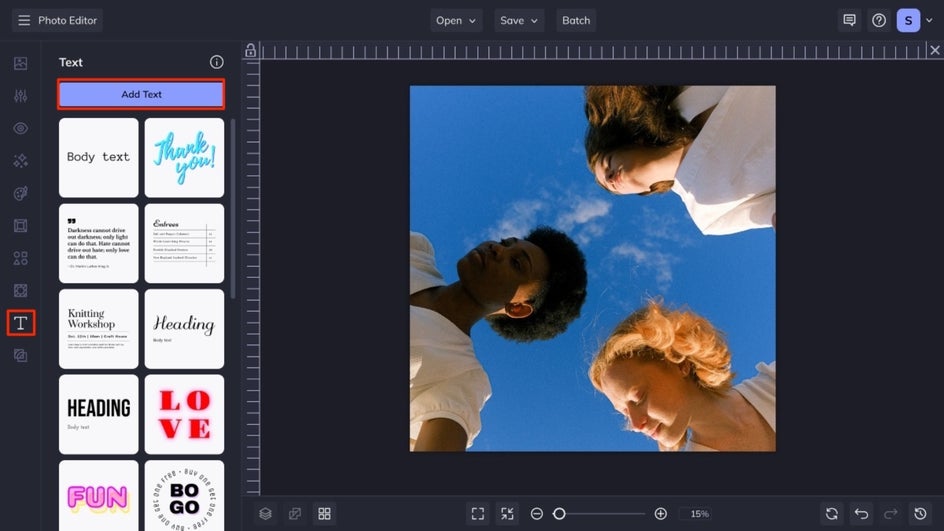Choose the BOGO circular text template
This screenshot has height=531, width=944.
click(x=184, y=495)
